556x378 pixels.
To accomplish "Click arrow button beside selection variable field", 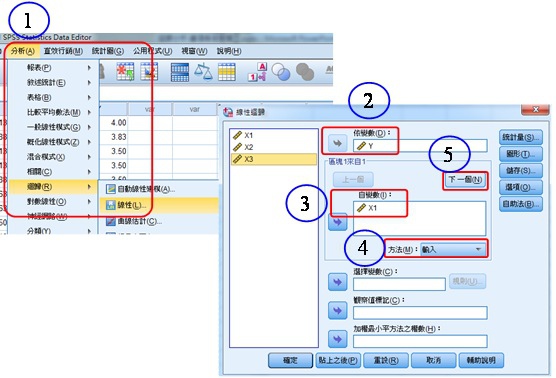I will pos(337,282).
